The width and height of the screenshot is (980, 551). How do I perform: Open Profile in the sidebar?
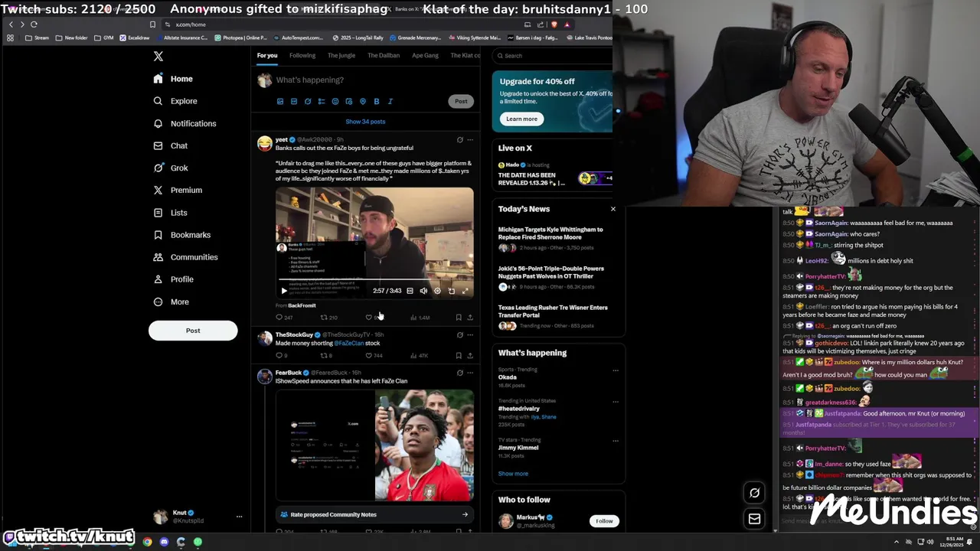click(x=173, y=279)
